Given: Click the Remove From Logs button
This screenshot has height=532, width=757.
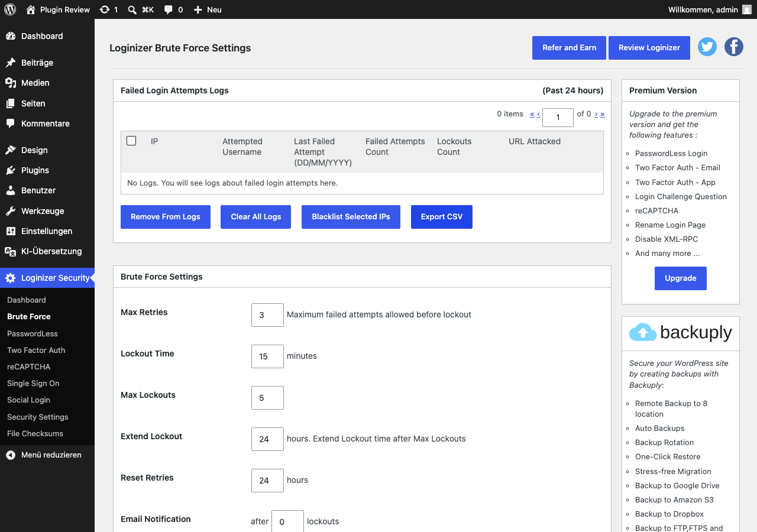Looking at the screenshot, I should 166,217.
